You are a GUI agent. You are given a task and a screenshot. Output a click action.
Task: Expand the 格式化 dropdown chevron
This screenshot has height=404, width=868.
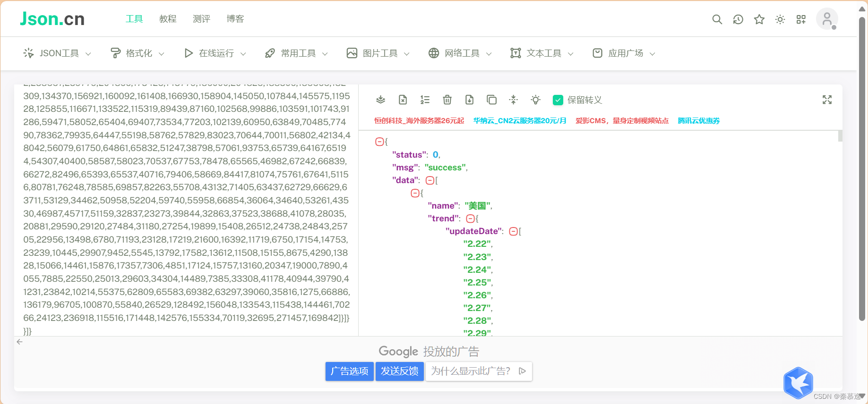pyautogui.click(x=162, y=54)
